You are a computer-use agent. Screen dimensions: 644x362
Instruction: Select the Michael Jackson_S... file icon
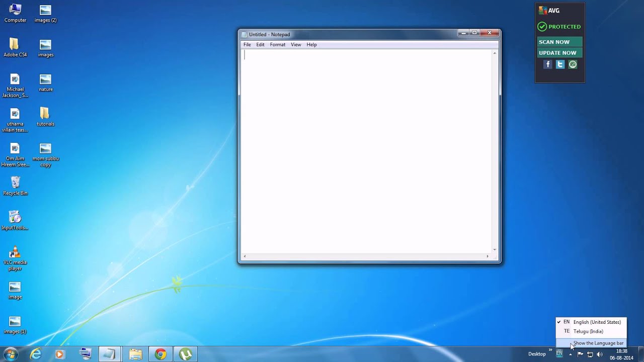point(15,85)
